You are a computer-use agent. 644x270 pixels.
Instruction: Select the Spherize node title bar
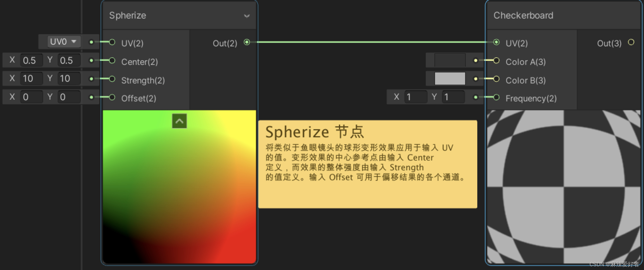(179, 15)
